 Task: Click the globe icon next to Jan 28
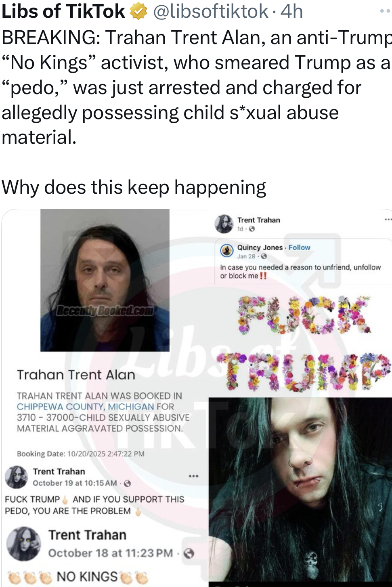(264, 256)
